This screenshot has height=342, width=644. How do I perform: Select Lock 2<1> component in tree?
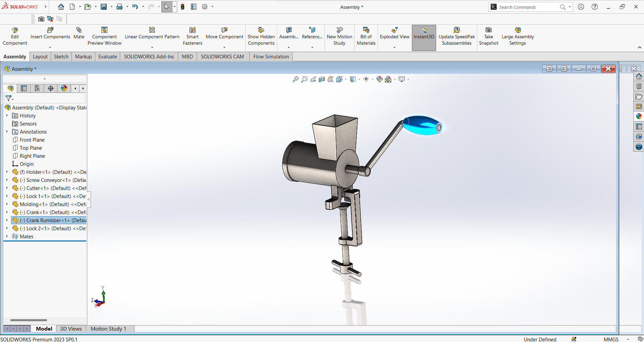tap(49, 228)
